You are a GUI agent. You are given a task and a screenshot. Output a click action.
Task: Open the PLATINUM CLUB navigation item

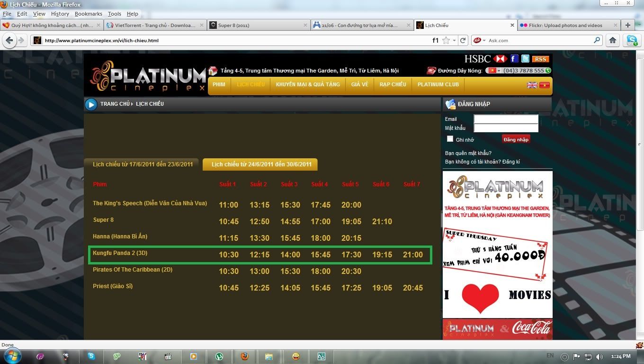438,84
